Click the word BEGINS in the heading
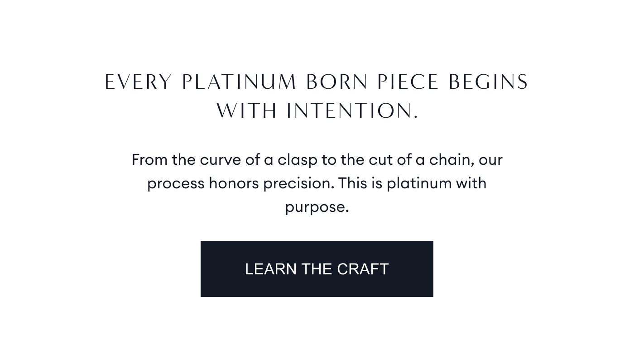This screenshot has width=634, height=364. (489, 82)
